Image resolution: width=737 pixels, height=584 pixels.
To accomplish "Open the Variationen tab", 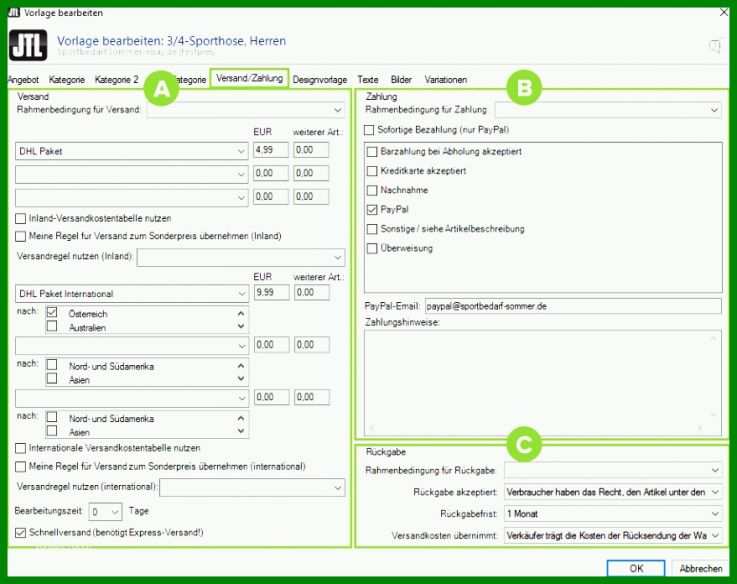I will tap(446, 79).
